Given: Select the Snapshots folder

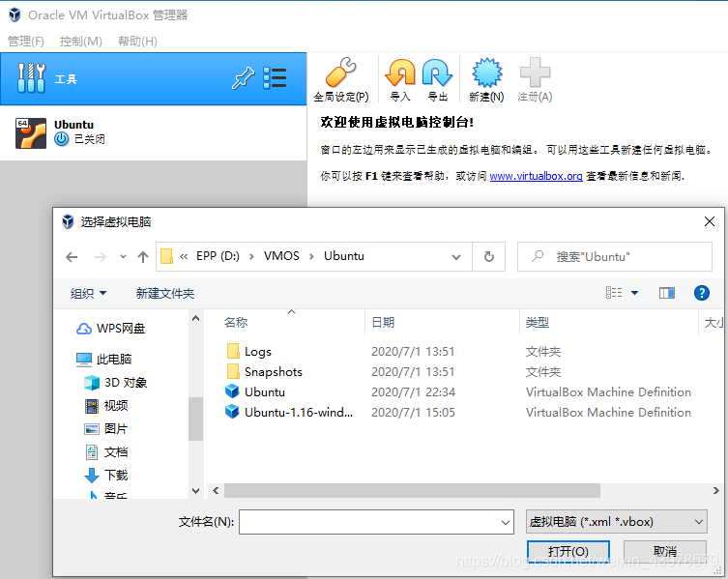Looking at the screenshot, I should [x=264, y=372].
